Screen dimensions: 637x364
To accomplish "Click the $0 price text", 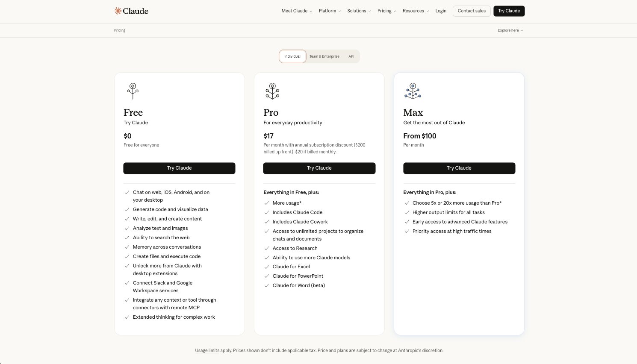I will click(127, 136).
